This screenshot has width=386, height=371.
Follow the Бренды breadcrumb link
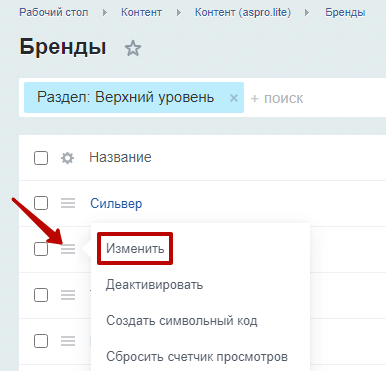[x=345, y=13]
